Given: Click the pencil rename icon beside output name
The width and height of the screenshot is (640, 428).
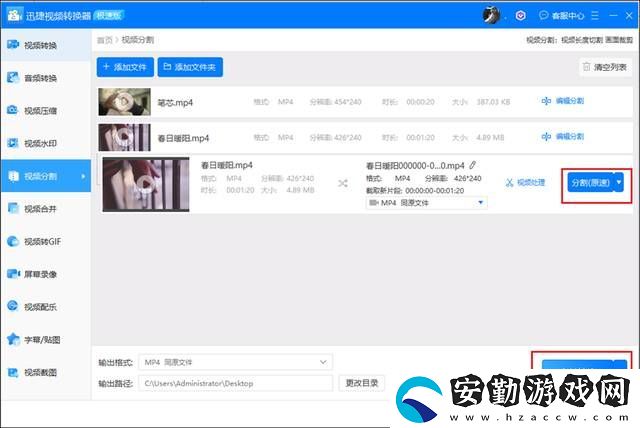Looking at the screenshot, I should click(x=473, y=165).
